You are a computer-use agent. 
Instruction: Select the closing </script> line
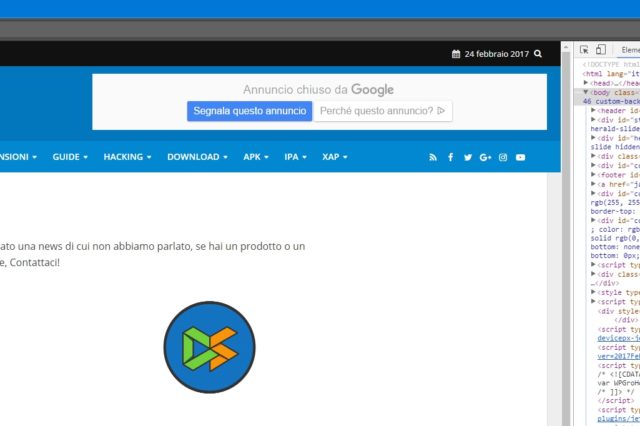[x=616, y=401]
